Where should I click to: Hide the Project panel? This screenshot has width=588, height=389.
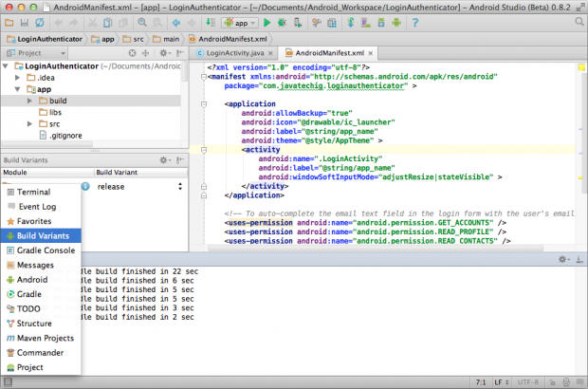coord(180,53)
